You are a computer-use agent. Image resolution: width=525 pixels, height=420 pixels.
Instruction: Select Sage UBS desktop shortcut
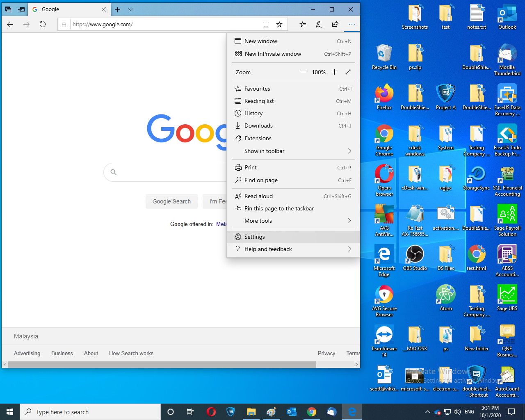click(507, 298)
